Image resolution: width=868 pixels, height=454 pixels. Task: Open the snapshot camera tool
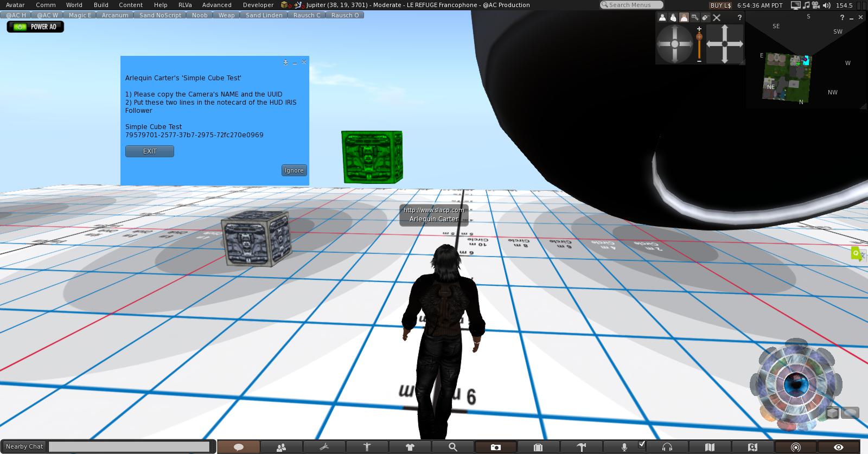[x=495, y=447]
